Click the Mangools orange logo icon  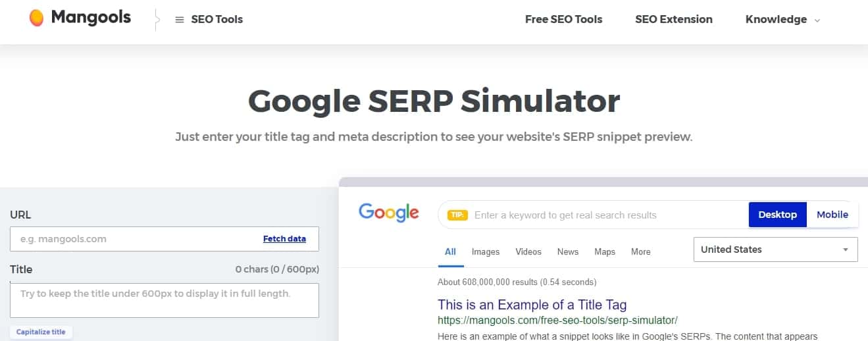37,18
